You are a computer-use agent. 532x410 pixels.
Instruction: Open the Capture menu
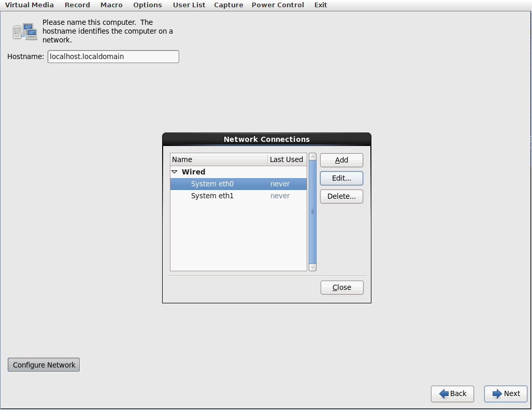228,5
